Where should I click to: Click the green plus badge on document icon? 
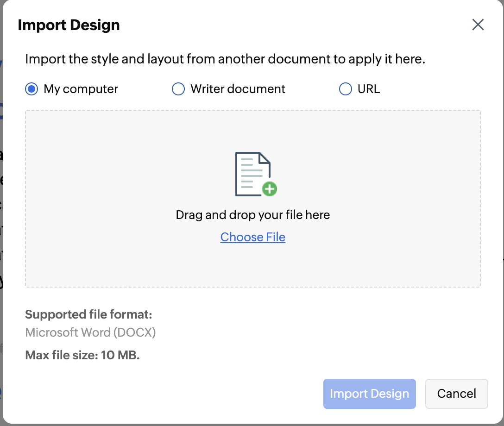(x=269, y=188)
